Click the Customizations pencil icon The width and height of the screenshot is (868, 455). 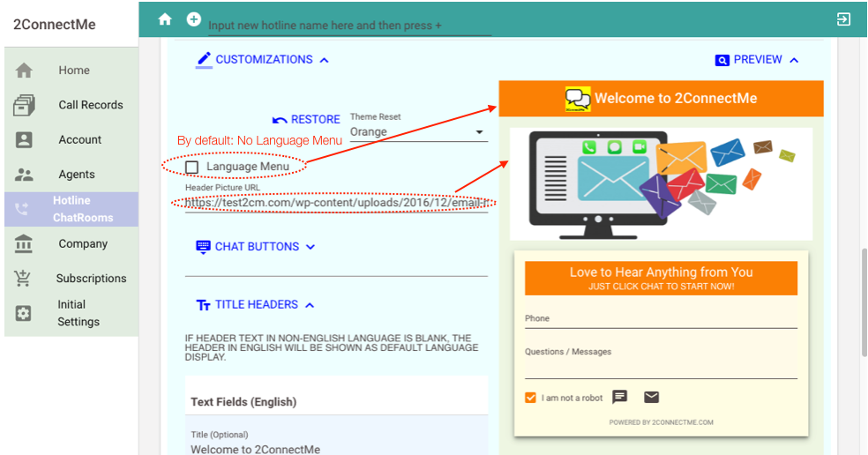click(x=204, y=60)
